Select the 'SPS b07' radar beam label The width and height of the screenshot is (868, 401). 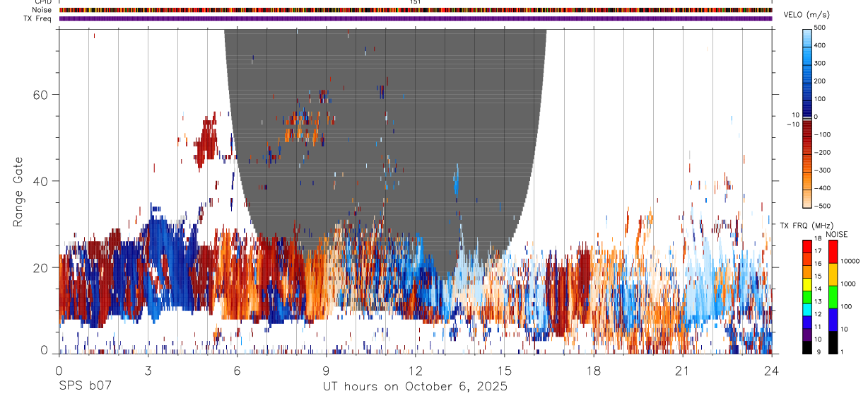coord(85,387)
